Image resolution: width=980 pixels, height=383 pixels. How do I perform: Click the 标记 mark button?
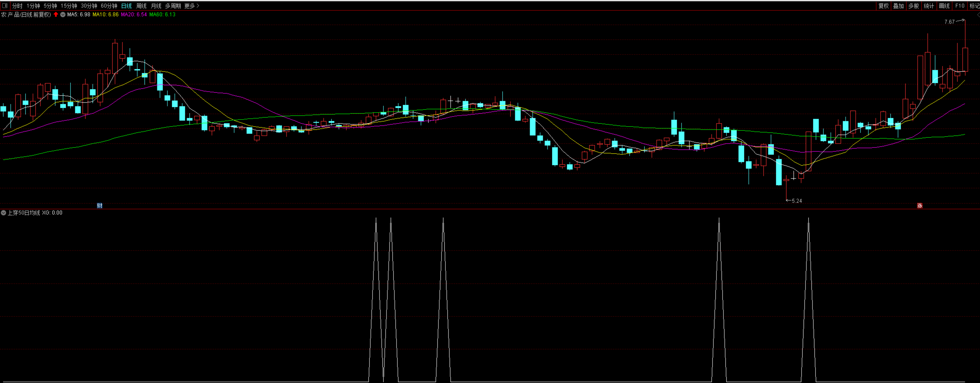tap(974, 6)
